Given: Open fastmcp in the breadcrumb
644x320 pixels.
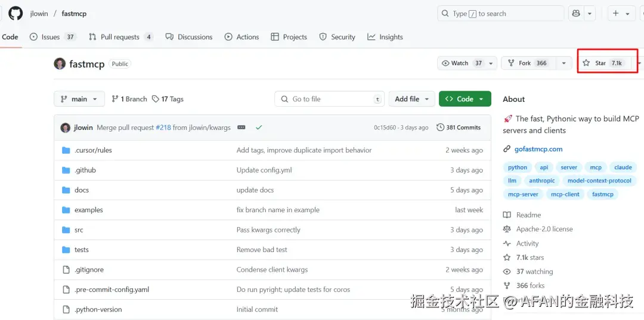Looking at the screenshot, I should tap(74, 14).
